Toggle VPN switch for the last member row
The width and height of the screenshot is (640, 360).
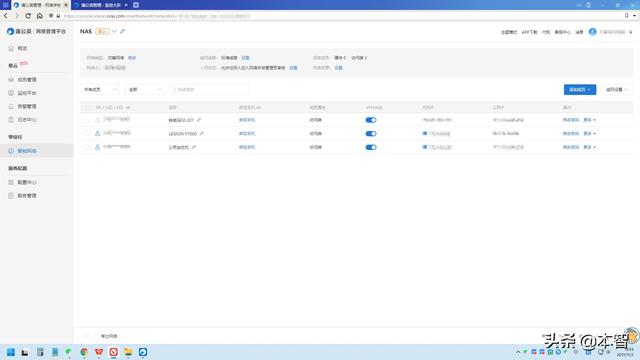pos(371,147)
